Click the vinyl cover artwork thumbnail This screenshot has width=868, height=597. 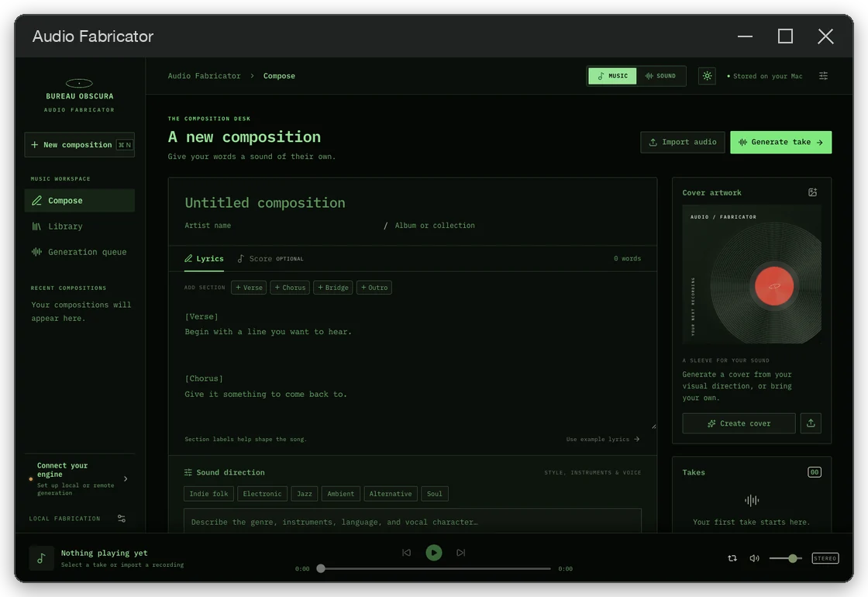click(752, 274)
